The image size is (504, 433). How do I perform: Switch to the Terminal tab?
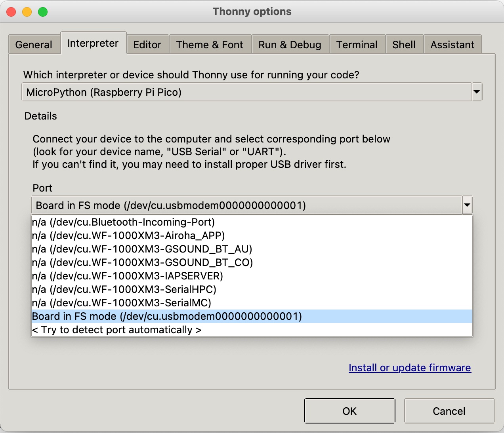pos(357,44)
